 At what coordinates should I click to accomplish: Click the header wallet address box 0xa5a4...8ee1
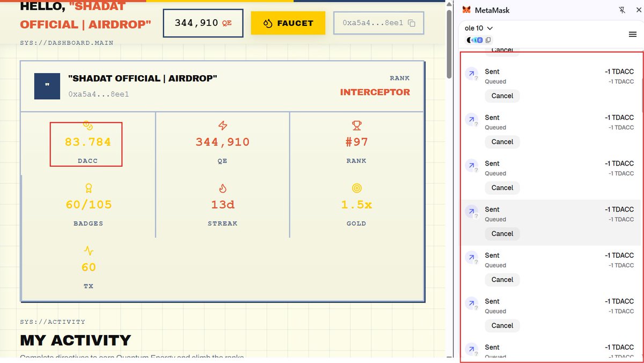click(378, 23)
